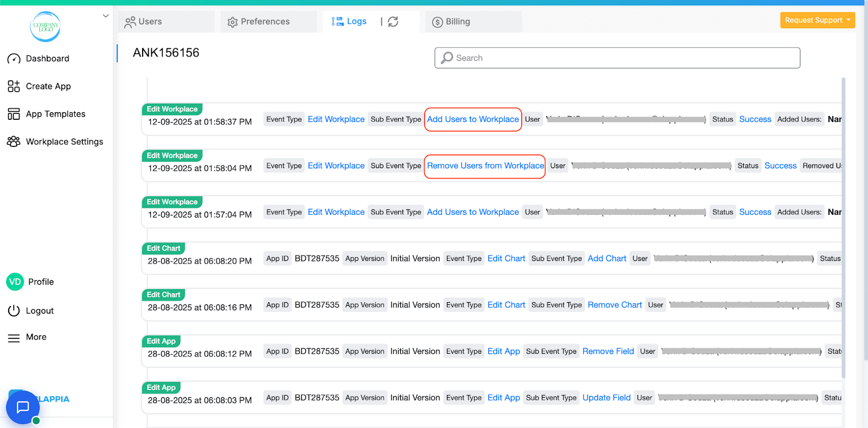Open More in sidebar
The height and width of the screenshot is (428, 868).
pyautogui.click(x=36, y=337)
